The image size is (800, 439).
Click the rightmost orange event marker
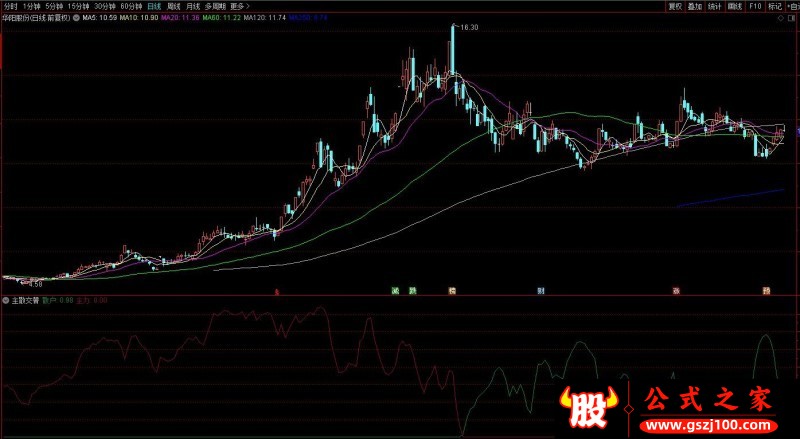coord(766,291)
